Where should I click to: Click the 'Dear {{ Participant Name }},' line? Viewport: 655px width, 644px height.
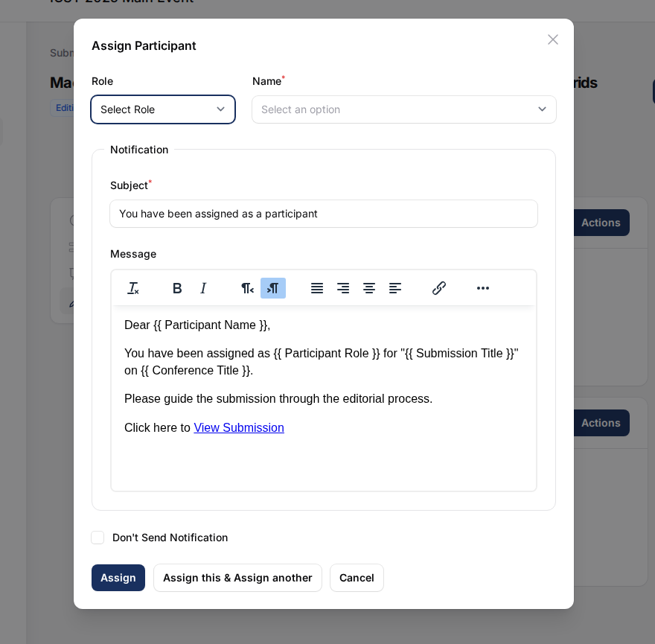coord(197,325)
